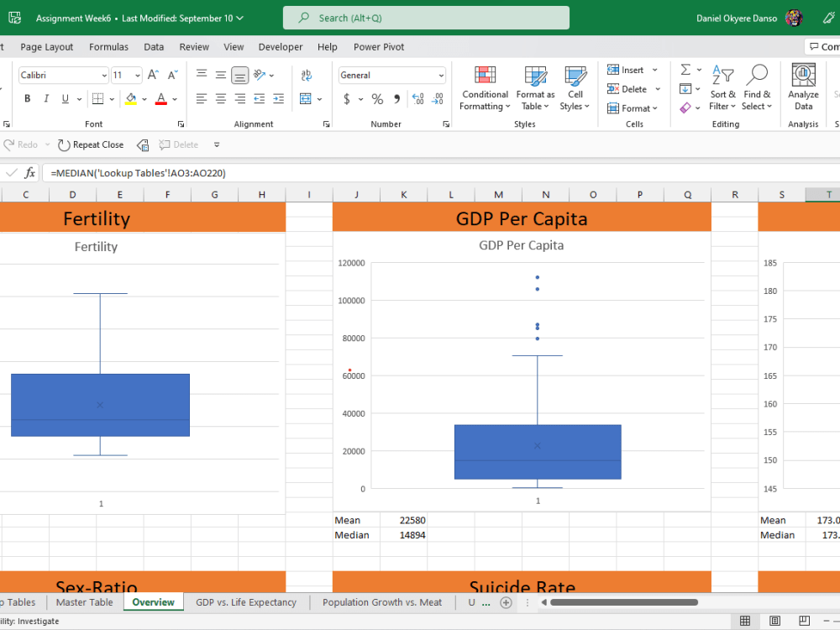Toggle bold formatting
840x630 pixels.
point(27,98)
